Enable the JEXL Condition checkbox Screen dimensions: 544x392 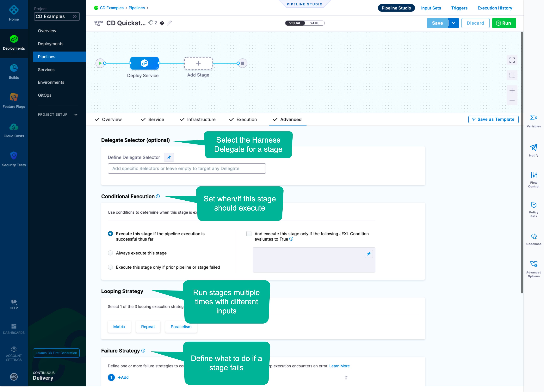tap(249, 233)
